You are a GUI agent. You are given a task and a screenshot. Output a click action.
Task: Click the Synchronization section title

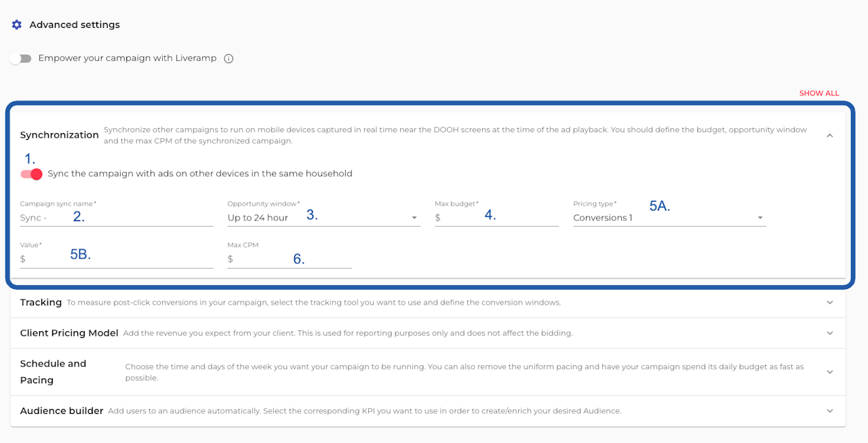pyautogui.click(x=60, y=135)
